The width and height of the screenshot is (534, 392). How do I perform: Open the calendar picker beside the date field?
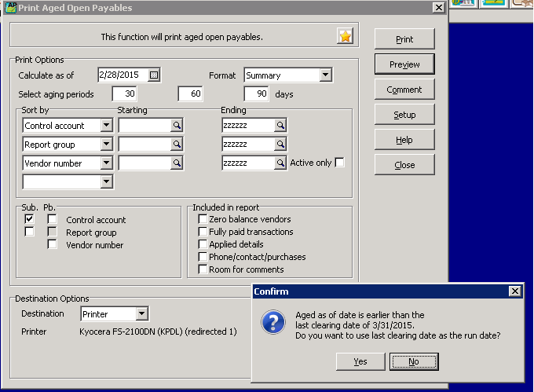click(x=154, y=75)
